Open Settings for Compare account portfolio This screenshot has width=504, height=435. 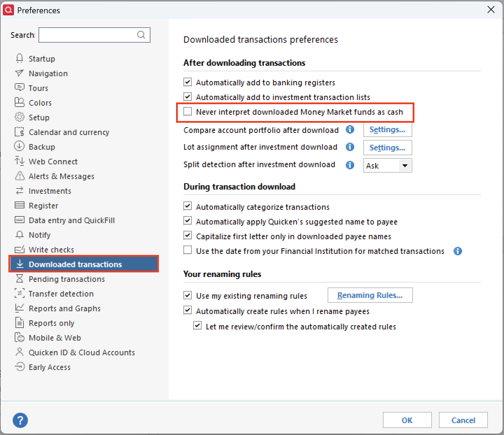(x=387, y=130)
